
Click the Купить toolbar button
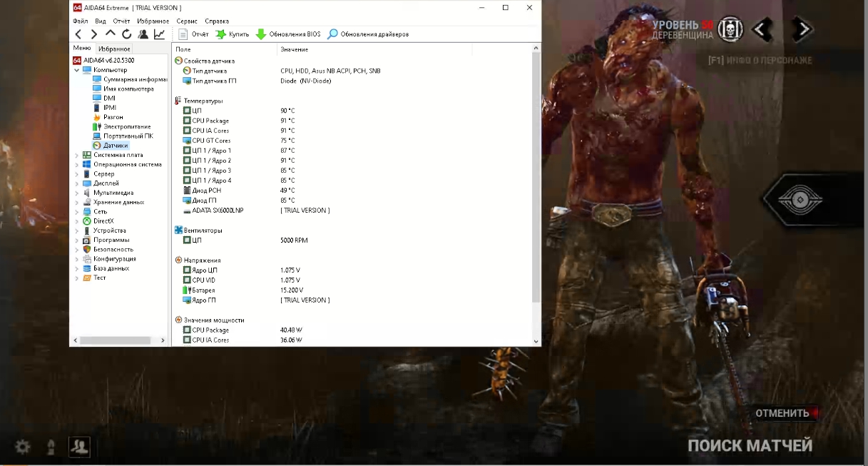pos(233,34)
